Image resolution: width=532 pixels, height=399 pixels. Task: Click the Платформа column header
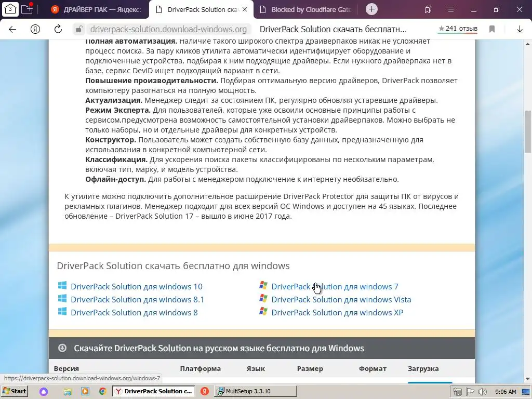200,368
